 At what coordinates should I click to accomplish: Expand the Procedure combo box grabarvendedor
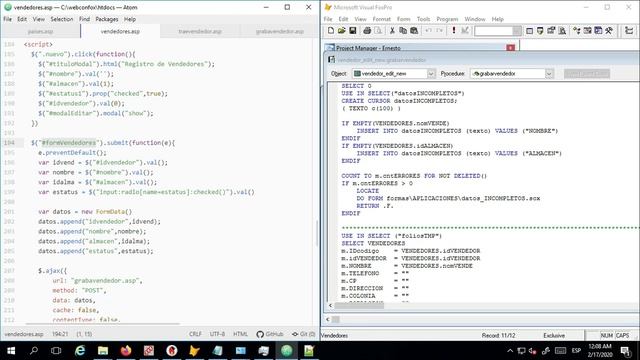click(x=549, y=73)
